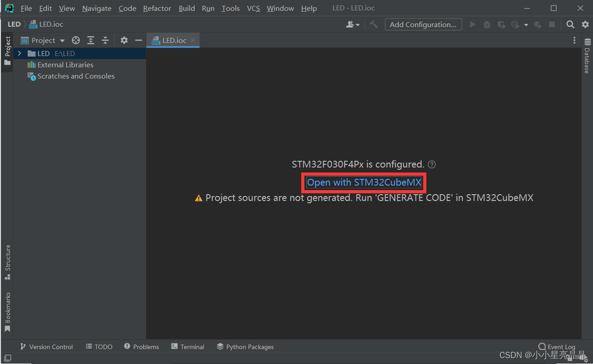Close the LED.ioc tab
The height and width of the screenshot is (364, 593).
point(193,40)
